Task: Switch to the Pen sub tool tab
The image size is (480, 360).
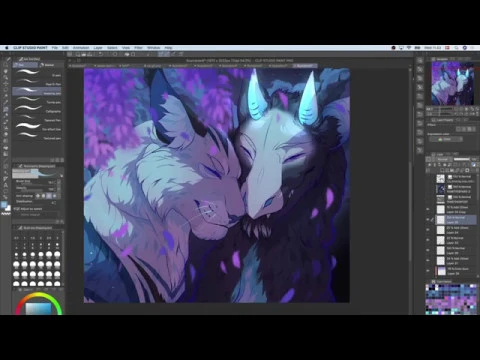Action: 25,65
